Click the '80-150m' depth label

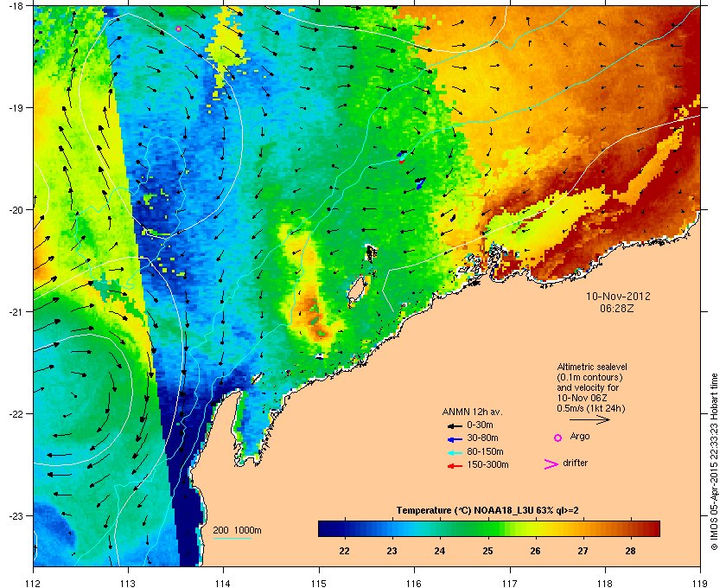tap(485, 451)
